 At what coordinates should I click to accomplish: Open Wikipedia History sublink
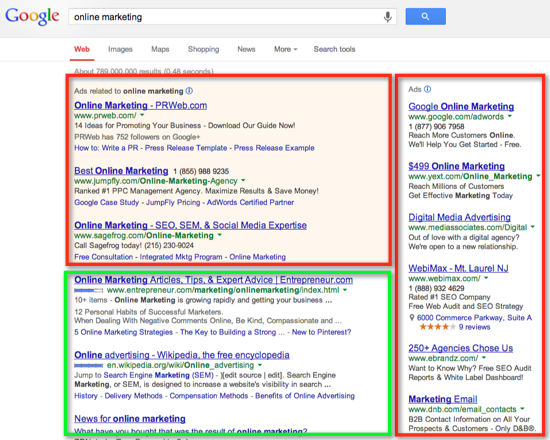[86, 396]
